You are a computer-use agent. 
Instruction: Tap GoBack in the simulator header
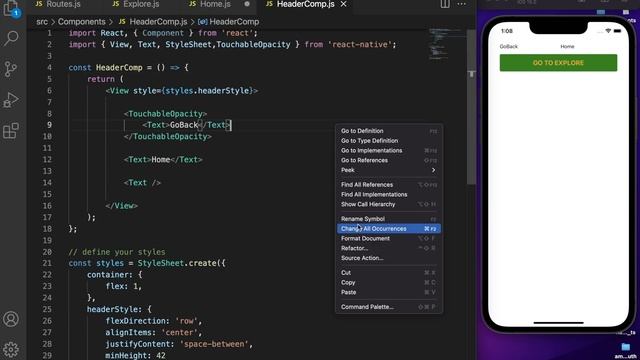click(x=509, y=47)
